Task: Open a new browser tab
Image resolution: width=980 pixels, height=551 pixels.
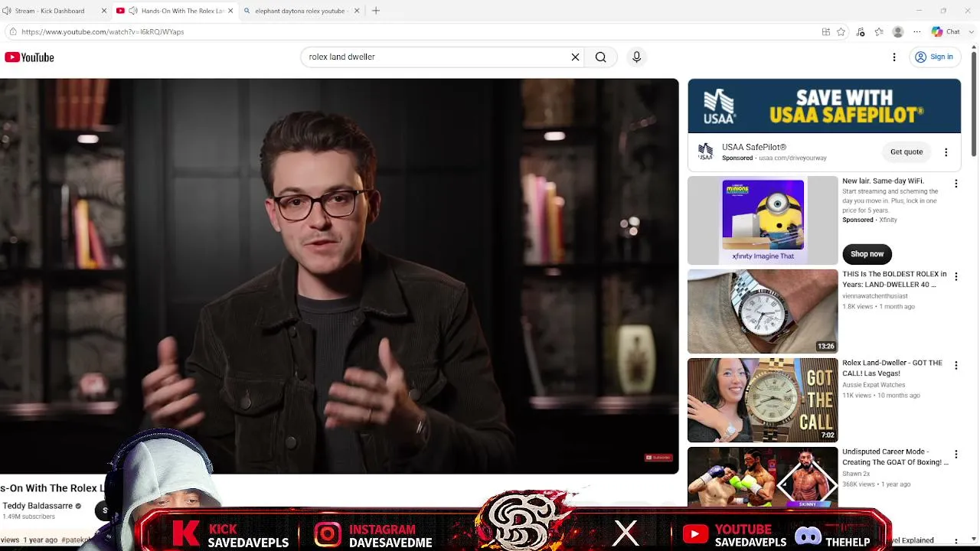Action: 375,11
